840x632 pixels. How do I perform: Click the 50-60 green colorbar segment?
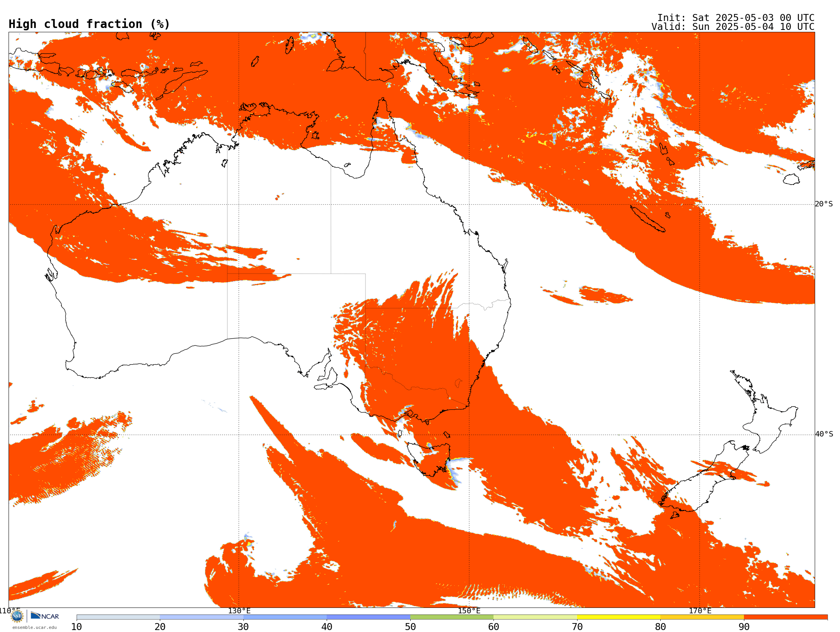452,617
